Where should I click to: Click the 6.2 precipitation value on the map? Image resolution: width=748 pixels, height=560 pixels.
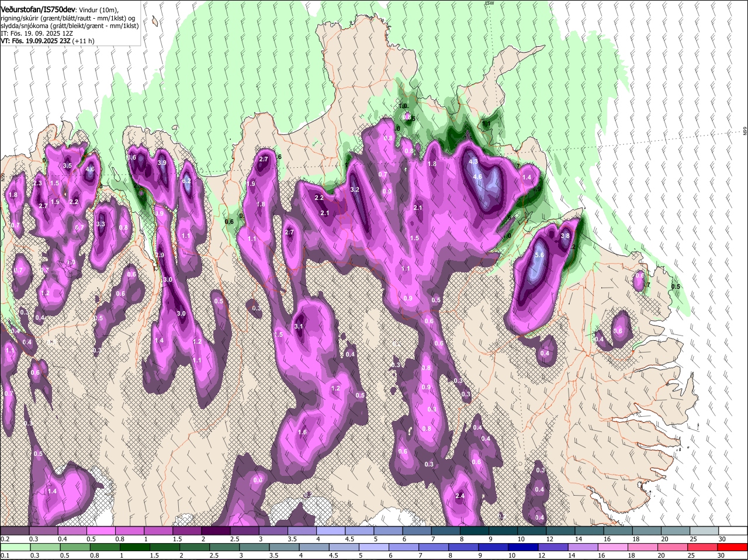click(187, 181)
